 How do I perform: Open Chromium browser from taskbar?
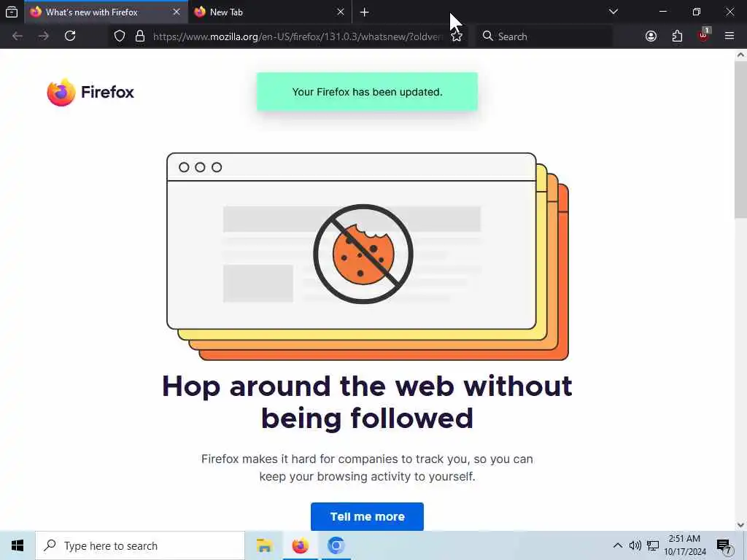[336, 545]
